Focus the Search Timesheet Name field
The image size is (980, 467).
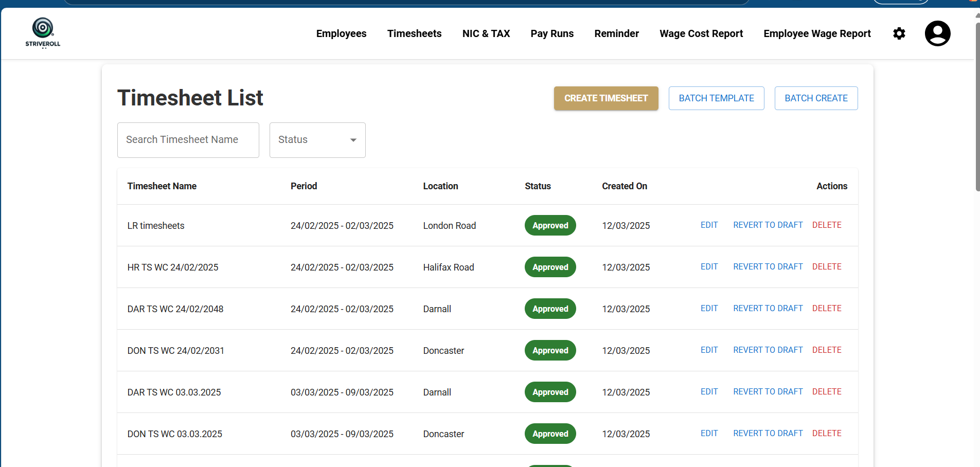click(188, 140)
